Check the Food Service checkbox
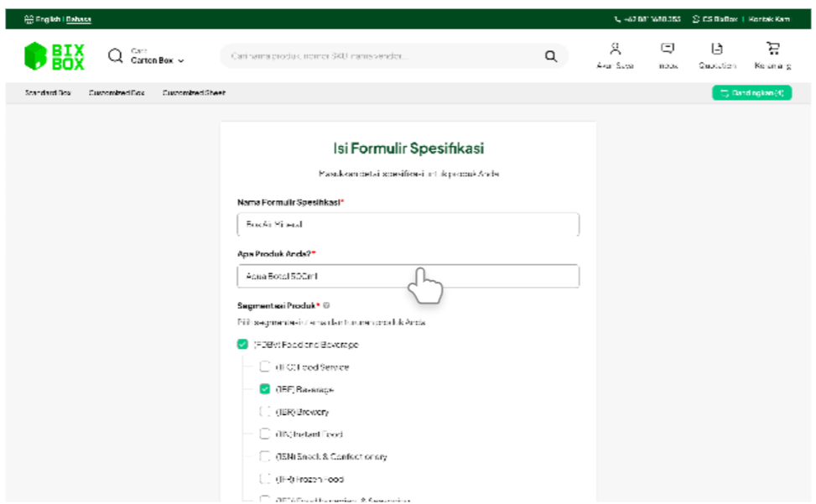Image resolution: width=816 pixels, height=504 pixels. tap(265, 366)
